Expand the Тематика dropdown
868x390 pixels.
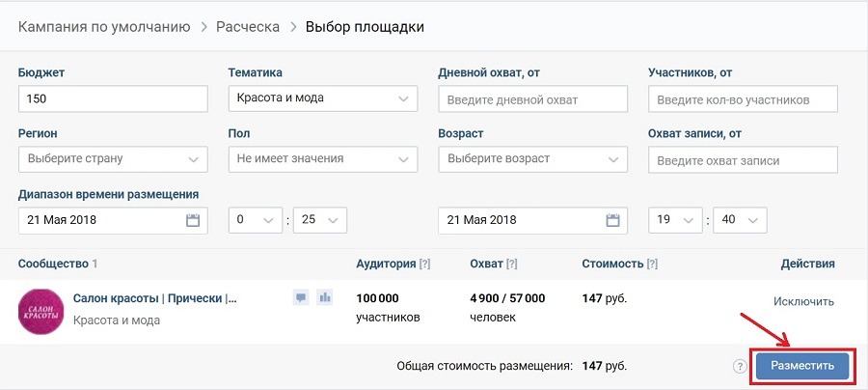point(323,98)
